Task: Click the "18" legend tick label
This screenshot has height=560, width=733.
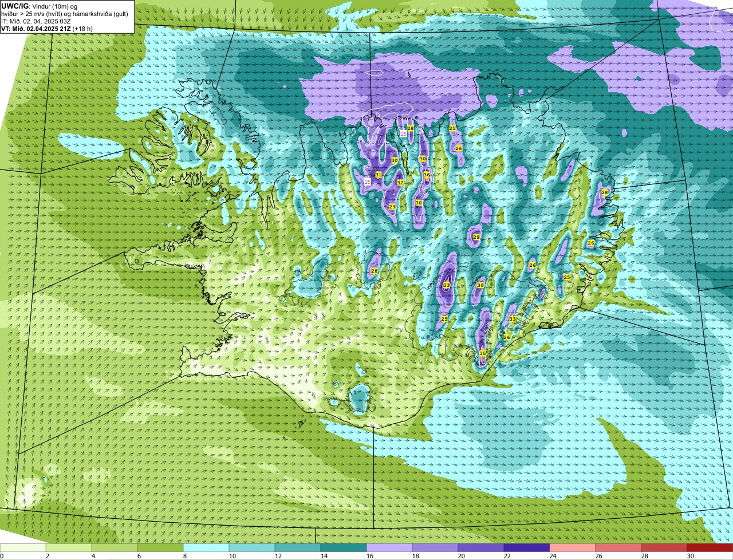Action: (x=415, y=556)
